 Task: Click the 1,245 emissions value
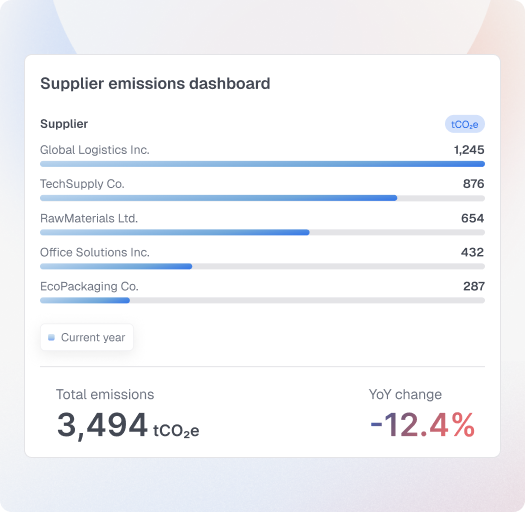[x=469, y=150]
